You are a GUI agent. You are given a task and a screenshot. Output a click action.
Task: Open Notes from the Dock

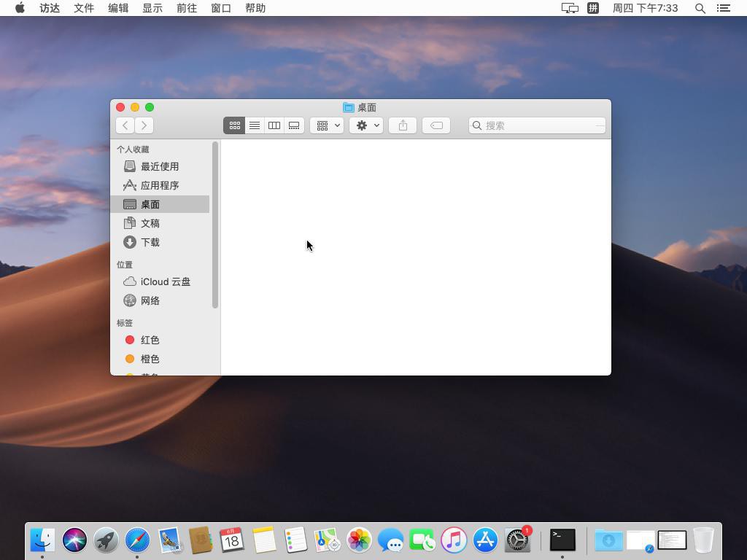[x=264, y=540]
